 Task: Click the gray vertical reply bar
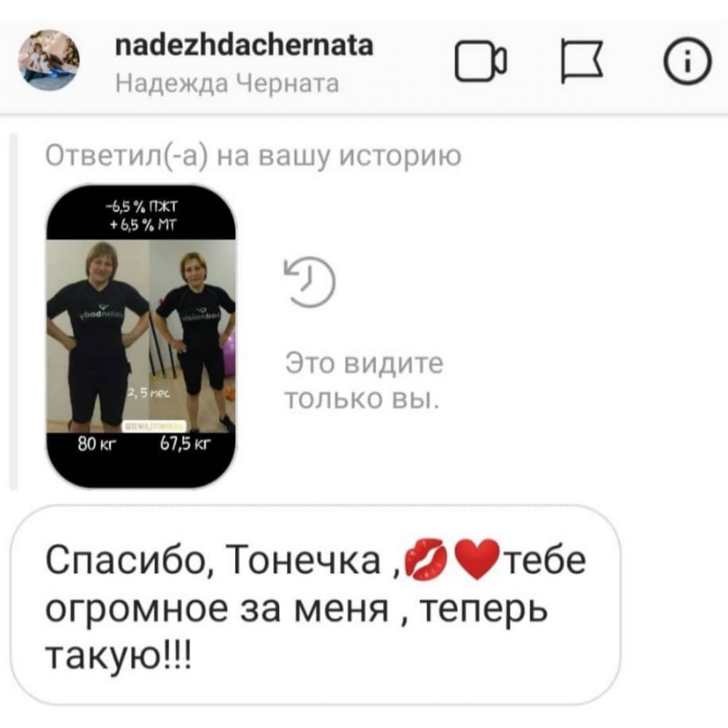pos(13,311)
